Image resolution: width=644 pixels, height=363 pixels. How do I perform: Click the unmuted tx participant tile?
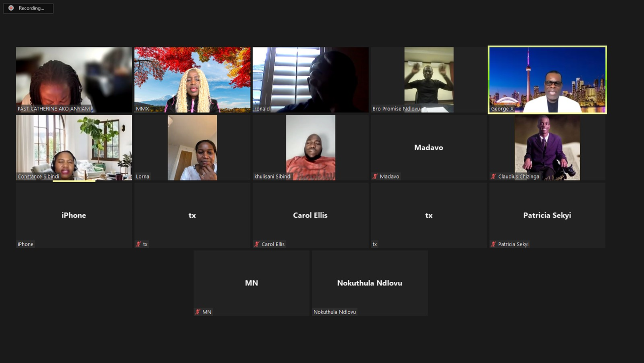429,215
